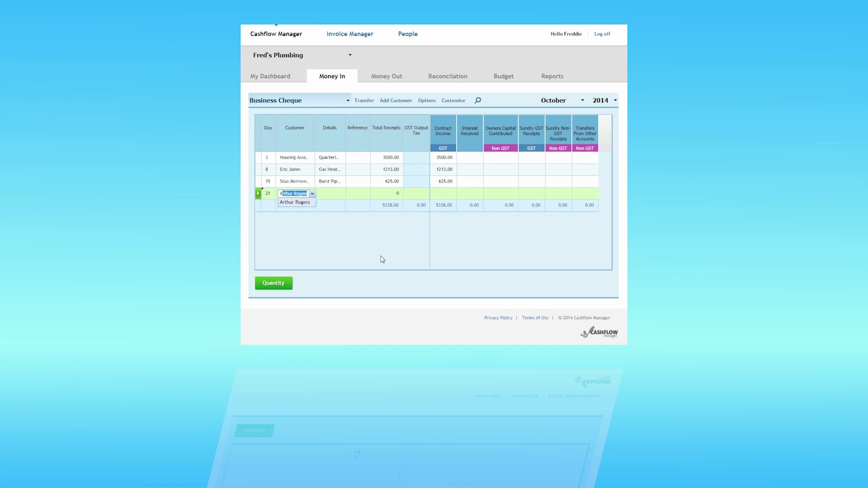Click the Transfer link
This screenshot has height=488, width=868.
(x=364, y=100)
